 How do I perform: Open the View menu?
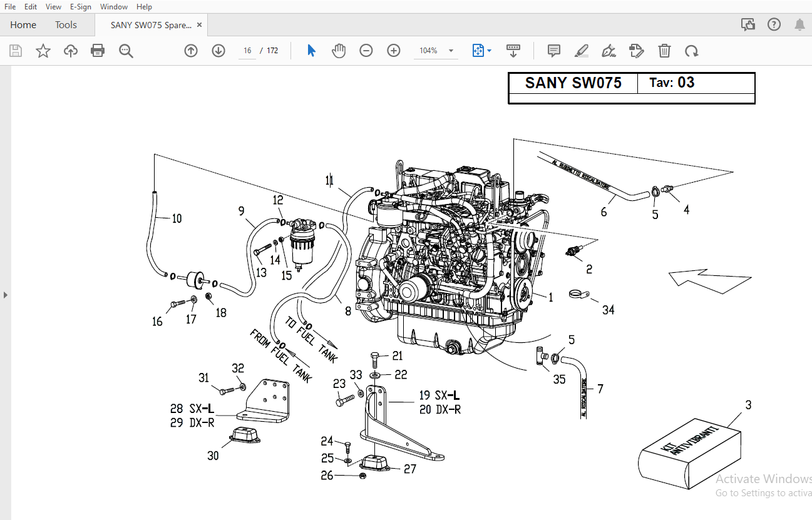pos(53,6)
